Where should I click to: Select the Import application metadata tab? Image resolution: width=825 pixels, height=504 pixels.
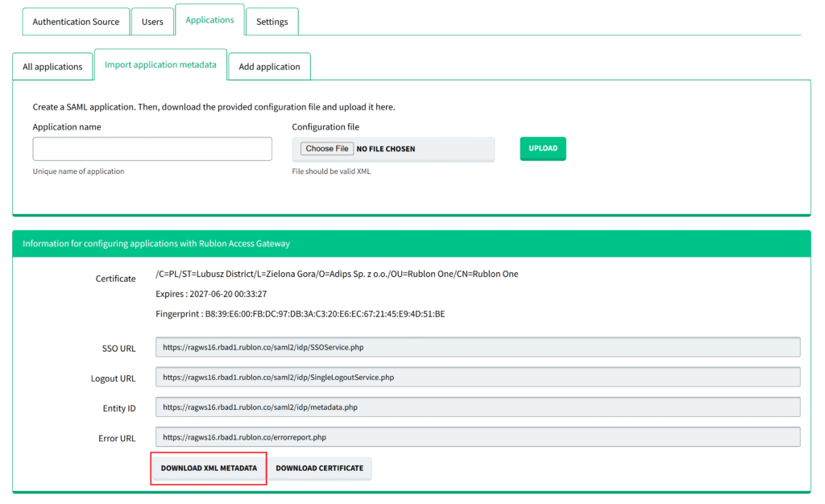pos(160,64)
